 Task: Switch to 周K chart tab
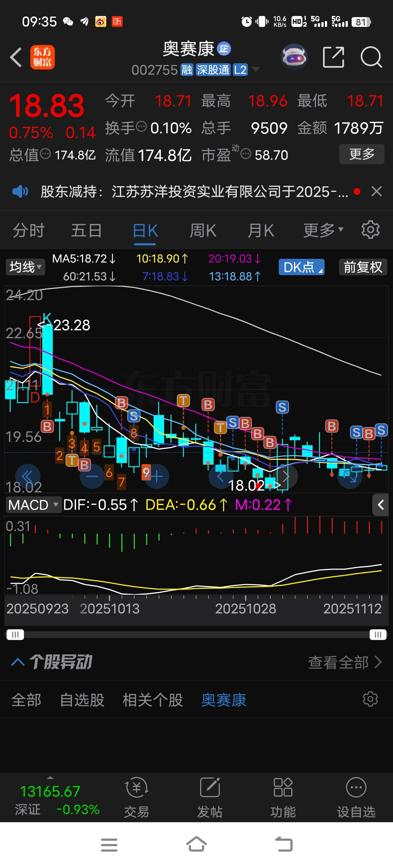point(203,230)
